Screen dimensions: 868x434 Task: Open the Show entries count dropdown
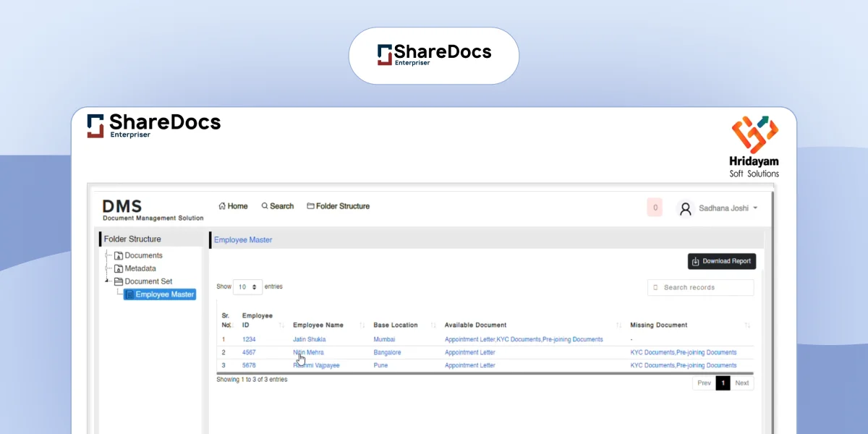(x=247, y=287)
